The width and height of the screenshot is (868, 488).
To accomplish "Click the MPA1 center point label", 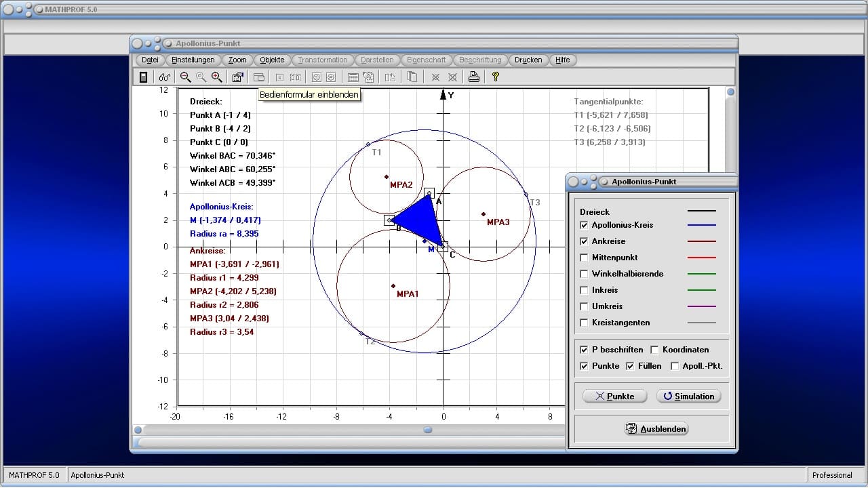I will [x=408, y=294].
